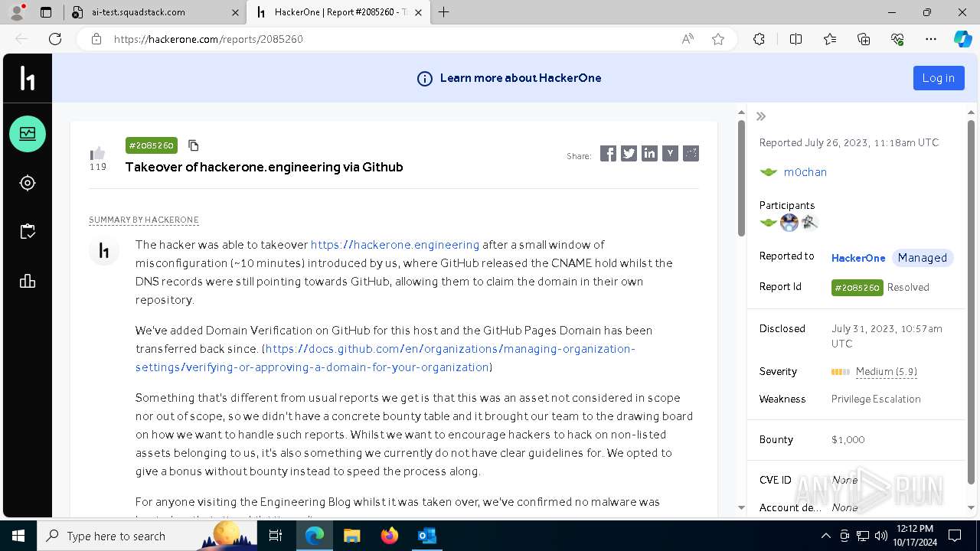Open Favorites list icon
The height and width of the screenshot is (551, 980).
tap(830, 39)
